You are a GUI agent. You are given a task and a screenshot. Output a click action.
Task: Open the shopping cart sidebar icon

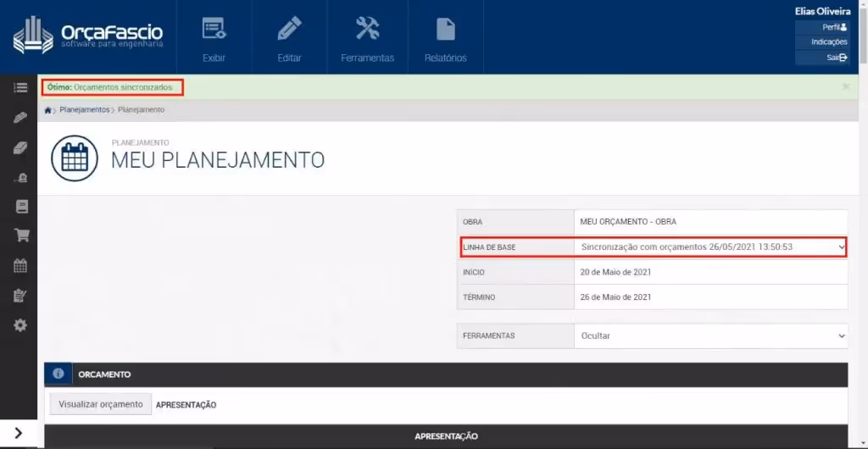[21, 236]
